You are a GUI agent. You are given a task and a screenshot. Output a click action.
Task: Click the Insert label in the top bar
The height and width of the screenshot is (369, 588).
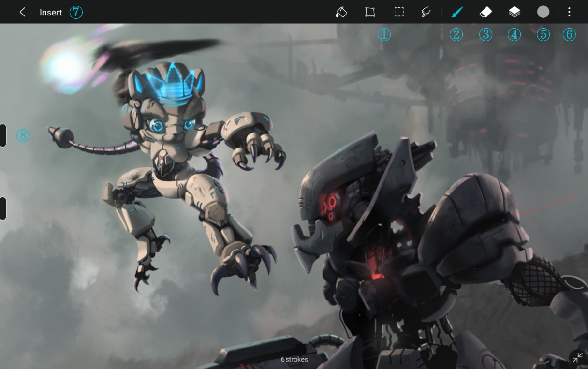click(x=51, y=13)
